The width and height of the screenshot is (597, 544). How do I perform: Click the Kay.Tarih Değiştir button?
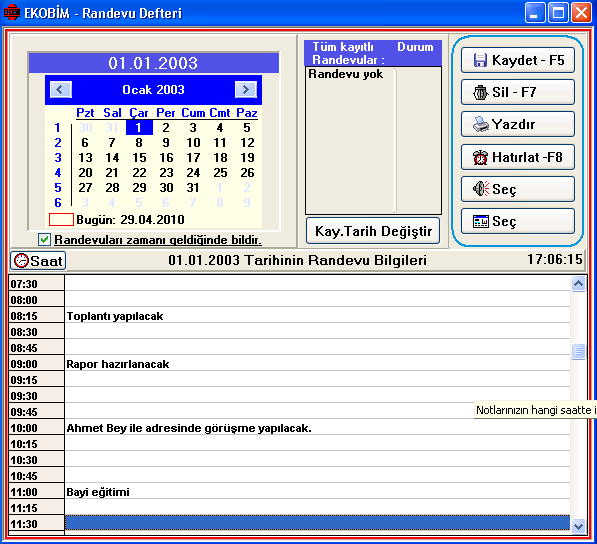click(x=373, y=231)
